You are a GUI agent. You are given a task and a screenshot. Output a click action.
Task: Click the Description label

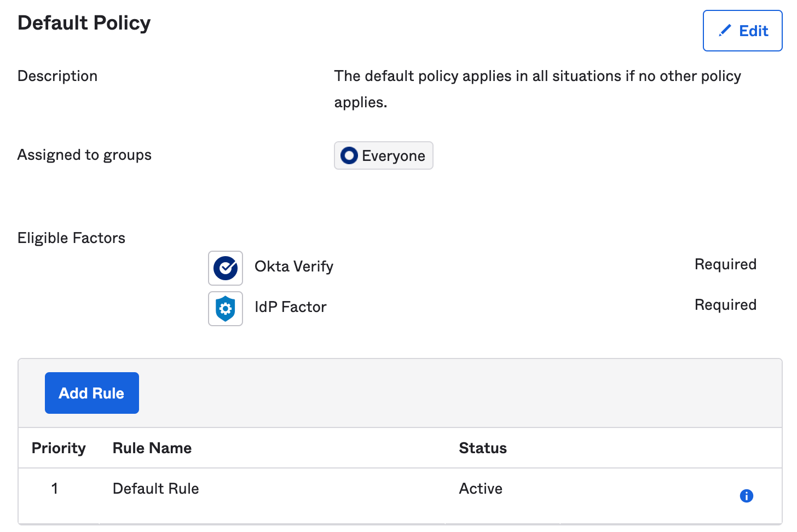click(x=57, y=76)
